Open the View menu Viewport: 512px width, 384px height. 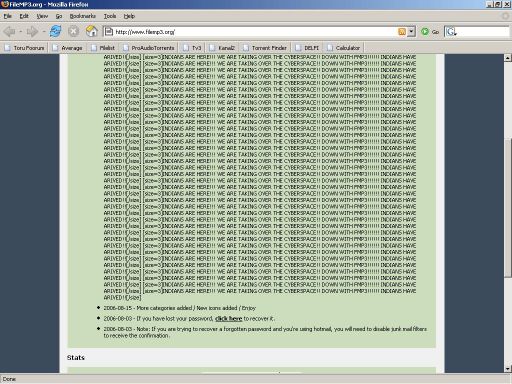42,16
